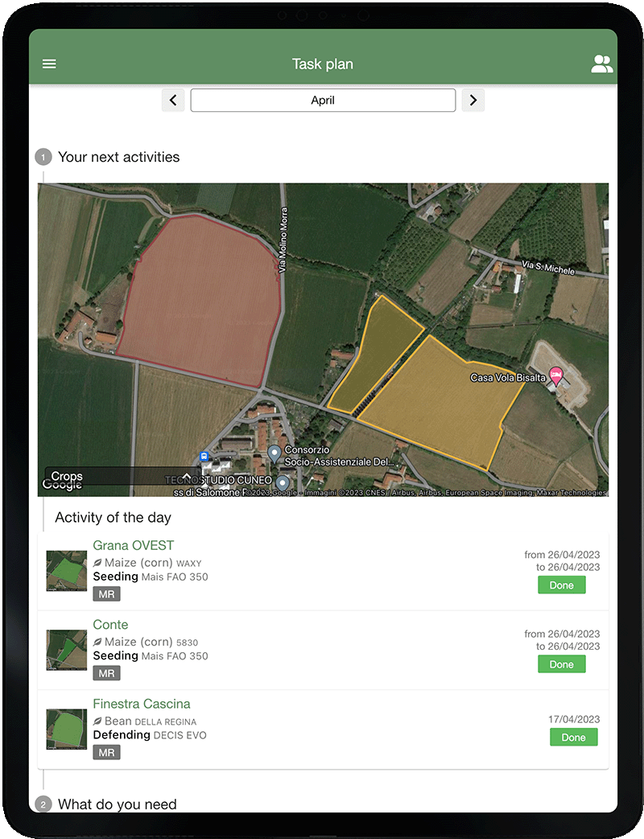This screenshot has width=644, height=839.
Task: Go to the previous month with left chevron
Action: pos(173,100)
